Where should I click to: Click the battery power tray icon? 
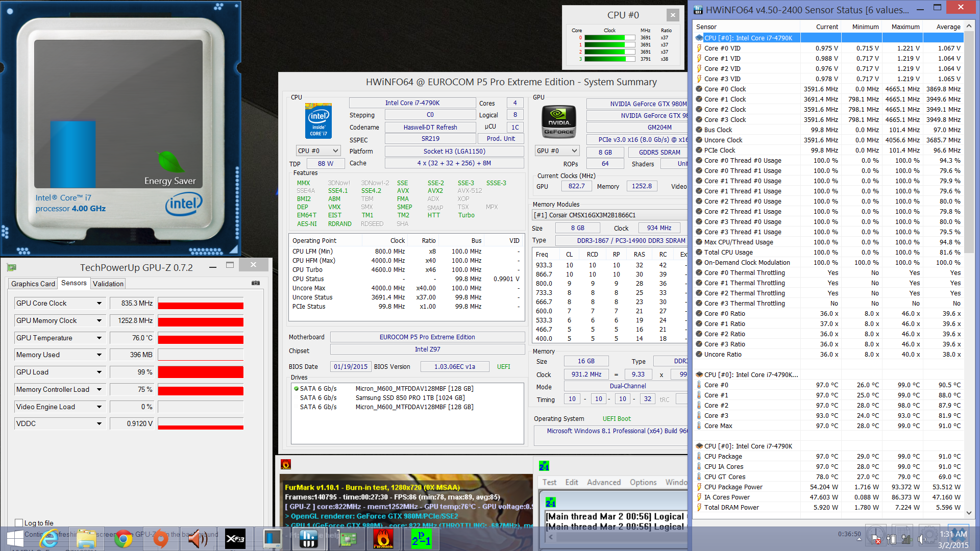(891, 539)
